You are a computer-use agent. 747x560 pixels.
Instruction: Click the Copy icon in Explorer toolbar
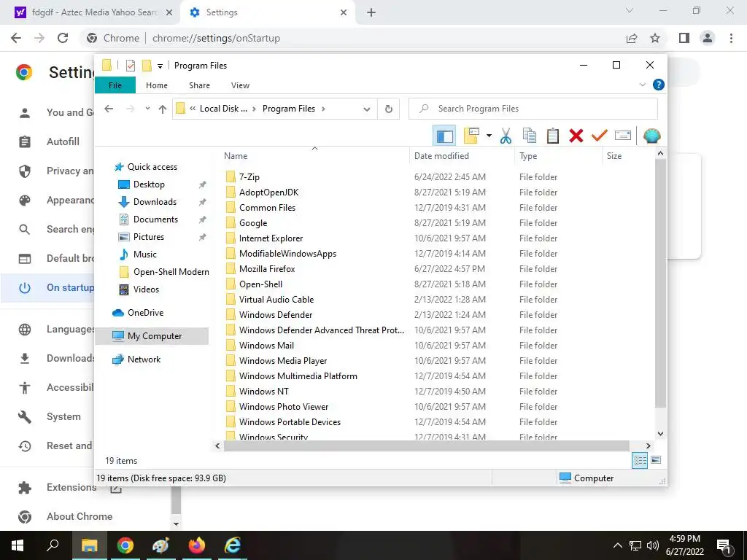tap(530, 136)
